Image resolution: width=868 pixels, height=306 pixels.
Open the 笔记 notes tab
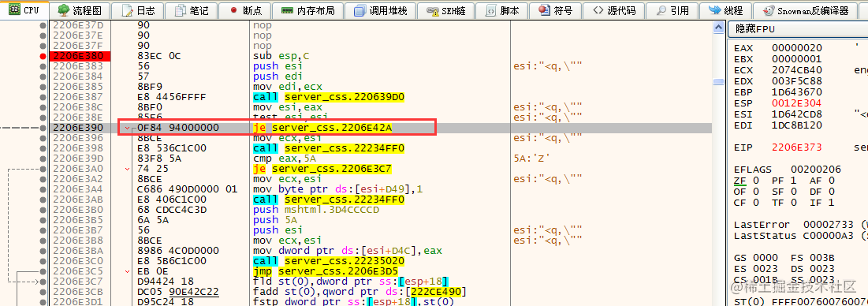(191, 10)
